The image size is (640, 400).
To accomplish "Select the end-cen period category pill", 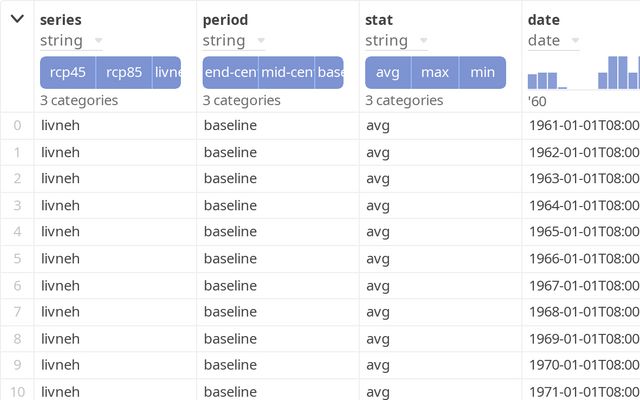I will pyautogui.click(x=230, y=72).
